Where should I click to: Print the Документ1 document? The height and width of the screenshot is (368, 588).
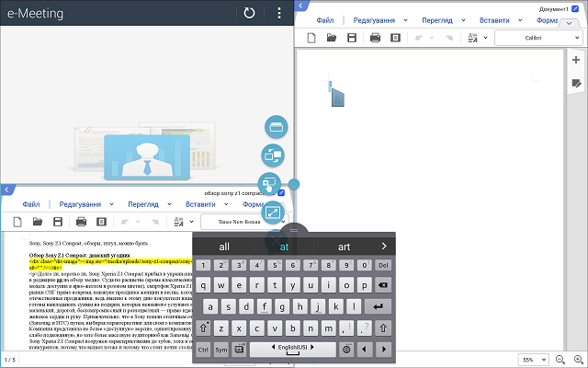375,38
